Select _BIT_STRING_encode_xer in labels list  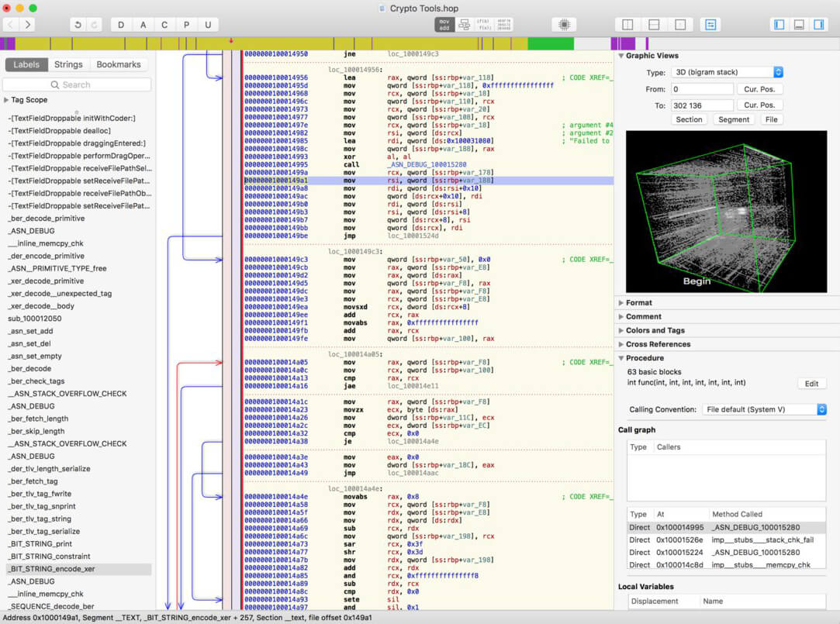tap(79, 569)
